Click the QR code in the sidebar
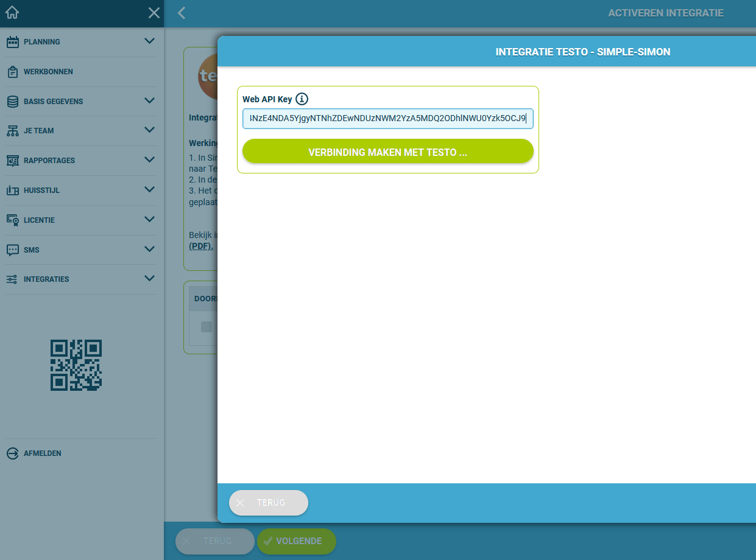 click(x=76, y=365)
